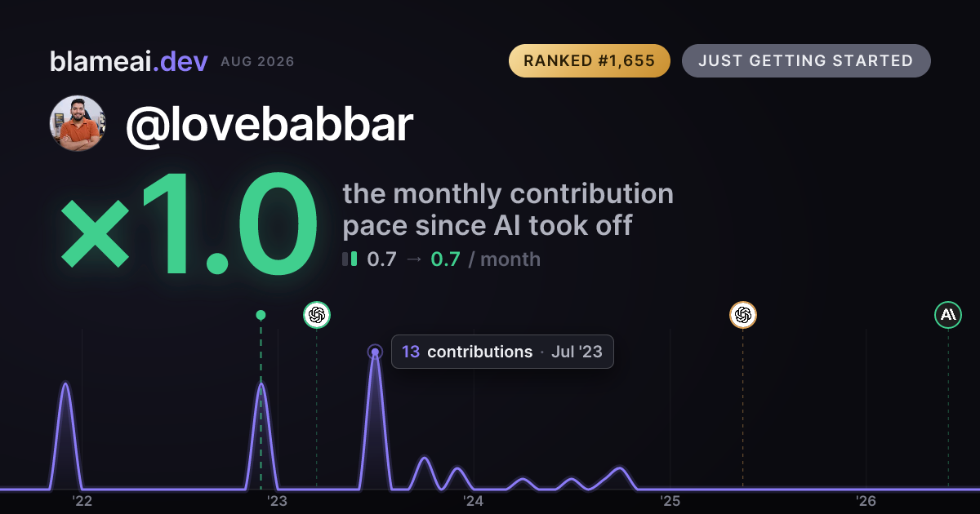Click the AUG 2026 date label
This screenshot has height=514, width=980.
point(257,62)
